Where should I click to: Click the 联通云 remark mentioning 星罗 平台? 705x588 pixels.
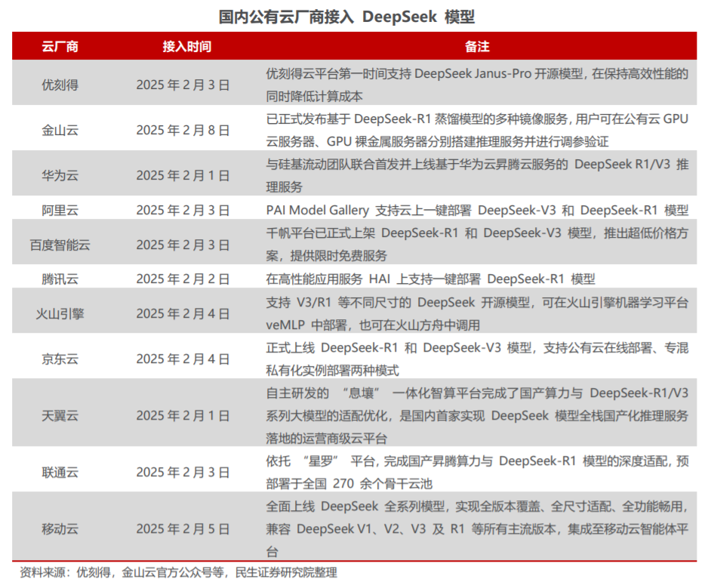point(477,473)
